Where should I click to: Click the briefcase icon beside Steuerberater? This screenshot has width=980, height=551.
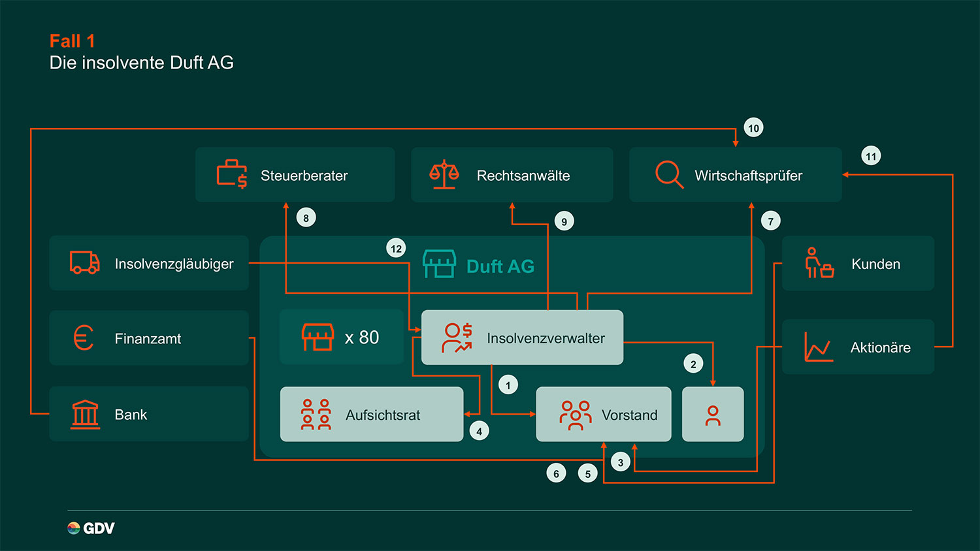(x=232, y=174)
